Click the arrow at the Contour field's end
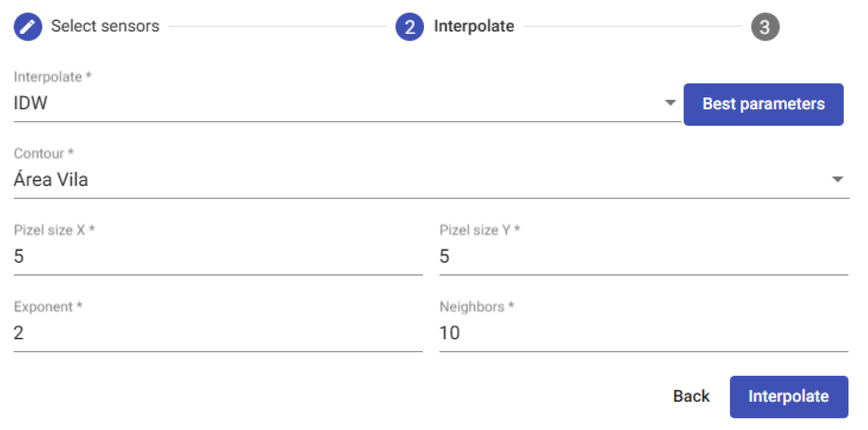The height and width of the screenshot is (430, 868). point(837,179)
